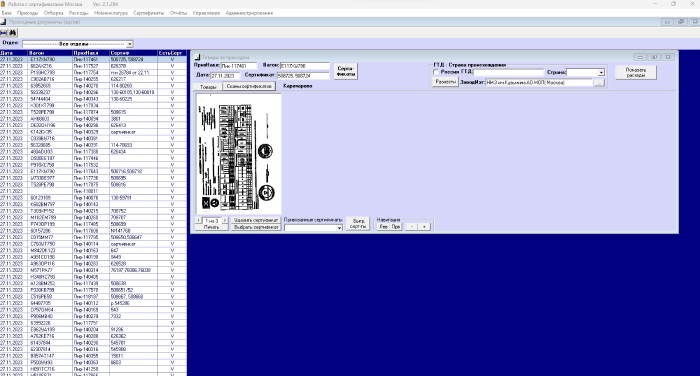Open the Номенклатура menu
The image size is (700, 376).
(x=111, y=13)
